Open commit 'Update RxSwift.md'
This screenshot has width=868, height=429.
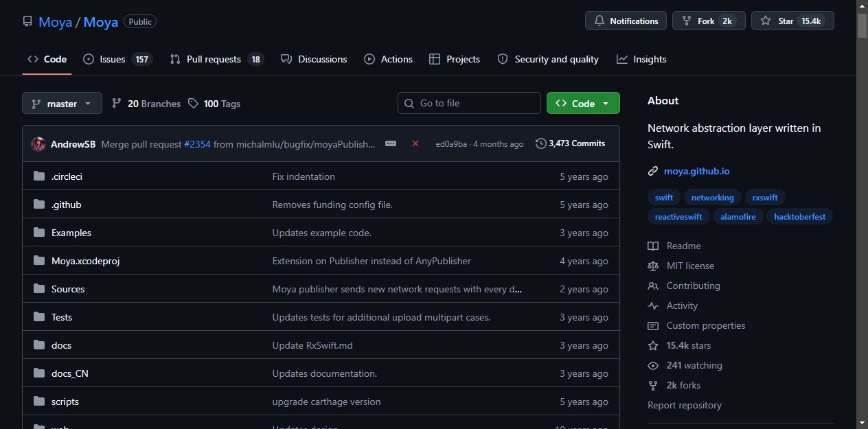(x=312, y=345)
